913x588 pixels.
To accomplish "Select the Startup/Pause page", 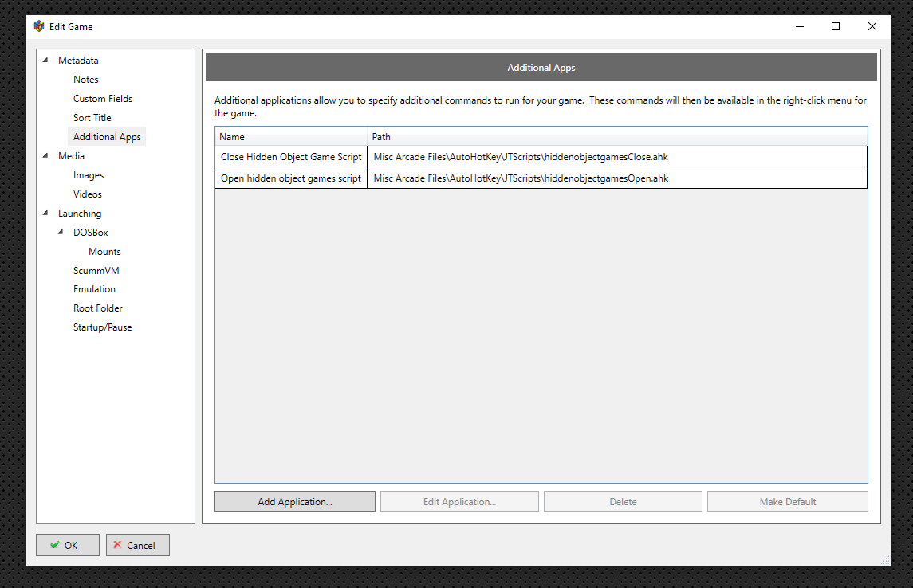I will tap(102, 327).
